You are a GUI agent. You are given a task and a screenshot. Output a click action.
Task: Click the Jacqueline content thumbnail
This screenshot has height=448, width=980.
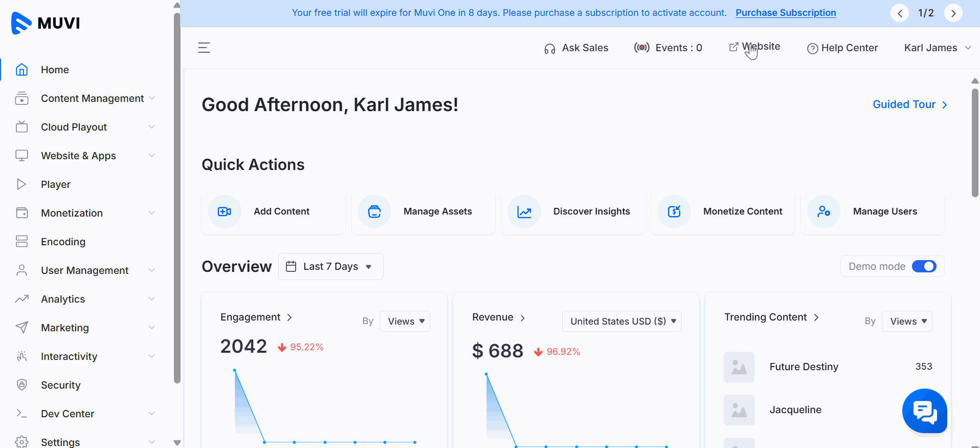739,410
